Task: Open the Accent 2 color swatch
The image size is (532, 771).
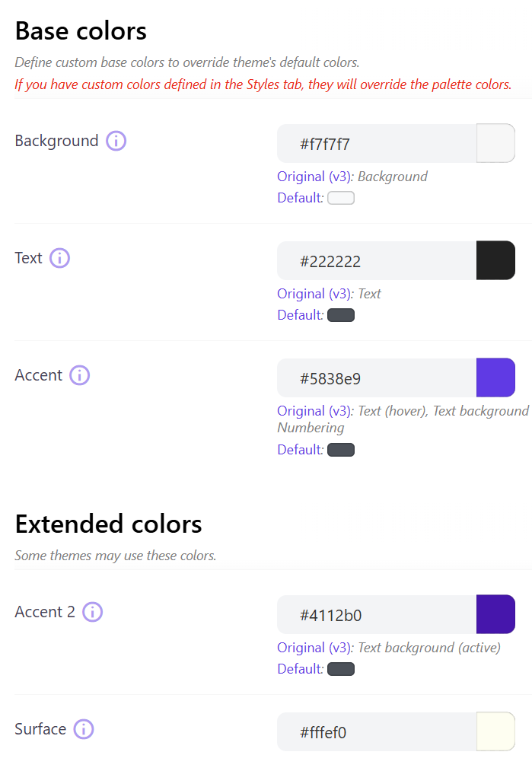Action: [x=495, y=614]
